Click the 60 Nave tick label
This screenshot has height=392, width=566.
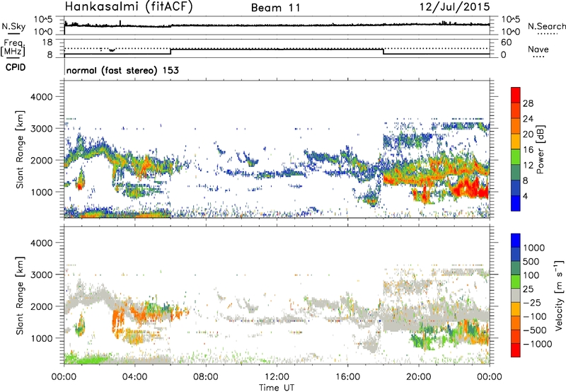coord(507,42)
